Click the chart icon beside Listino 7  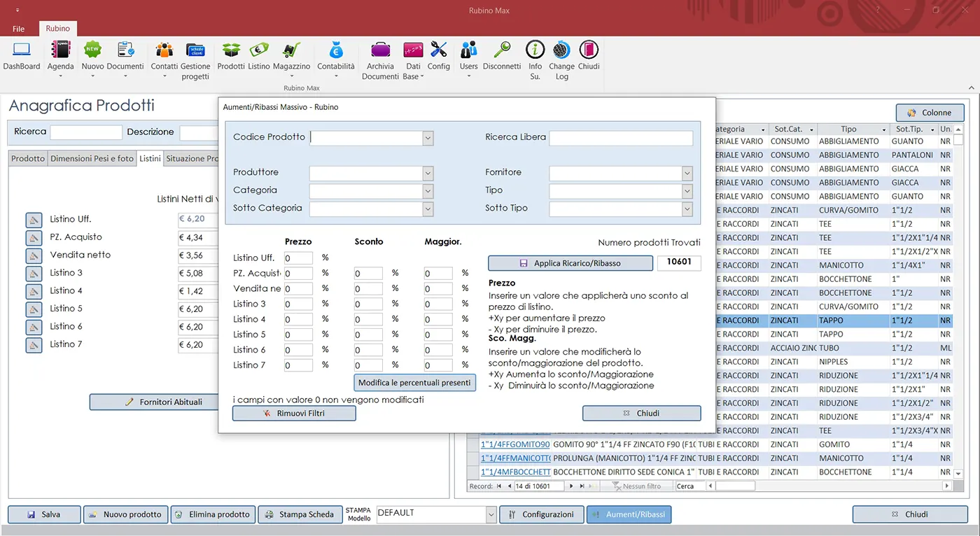[34, 345]
